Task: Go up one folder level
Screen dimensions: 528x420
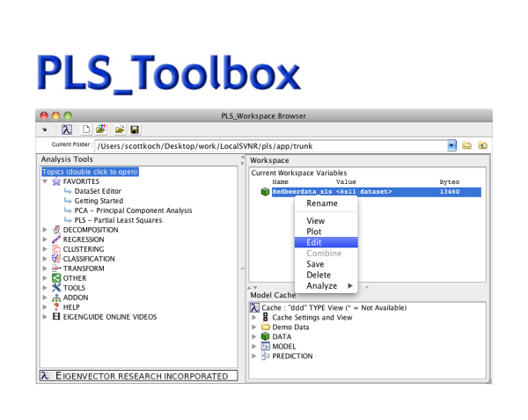Action: point(482,145)
